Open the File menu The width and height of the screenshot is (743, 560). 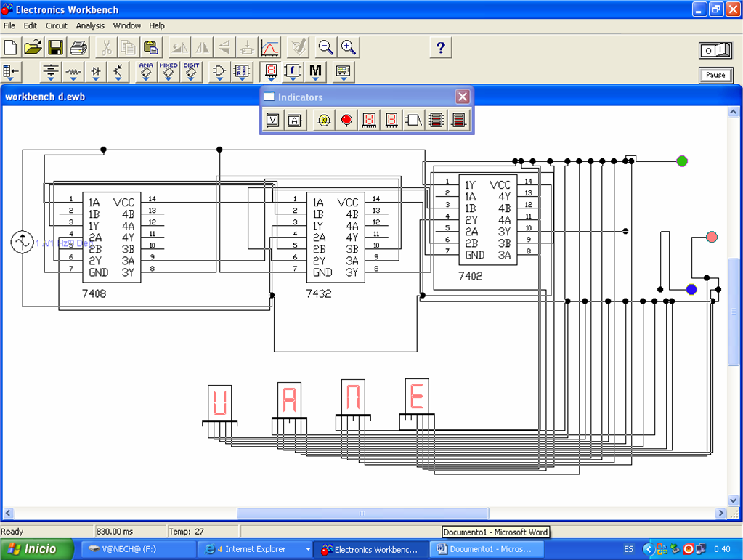(9, 25)
